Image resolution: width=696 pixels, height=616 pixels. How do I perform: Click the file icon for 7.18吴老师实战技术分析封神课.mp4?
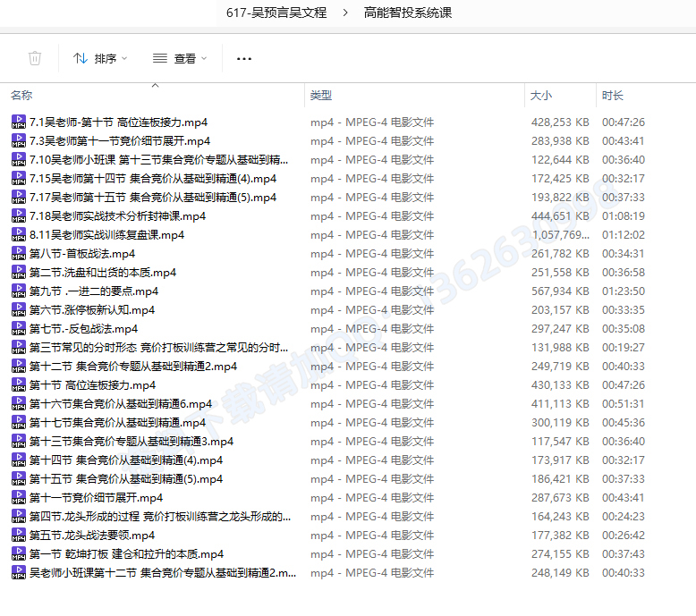18,216
